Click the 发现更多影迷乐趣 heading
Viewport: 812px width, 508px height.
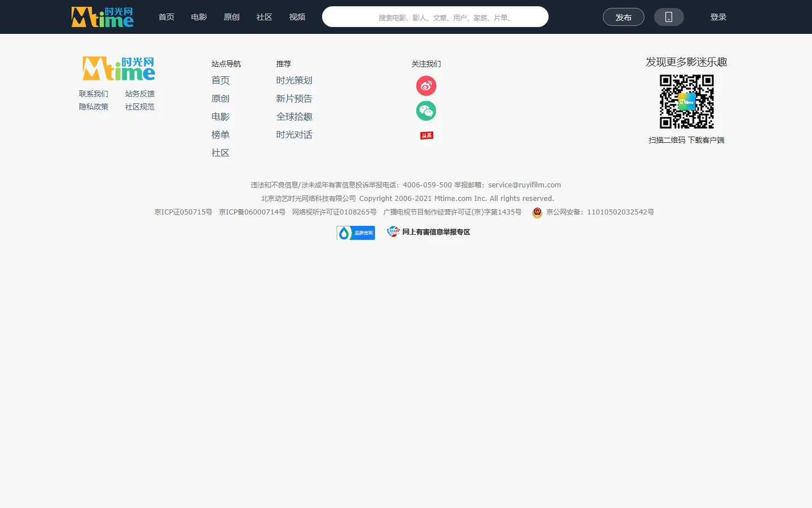click(687, 62)
